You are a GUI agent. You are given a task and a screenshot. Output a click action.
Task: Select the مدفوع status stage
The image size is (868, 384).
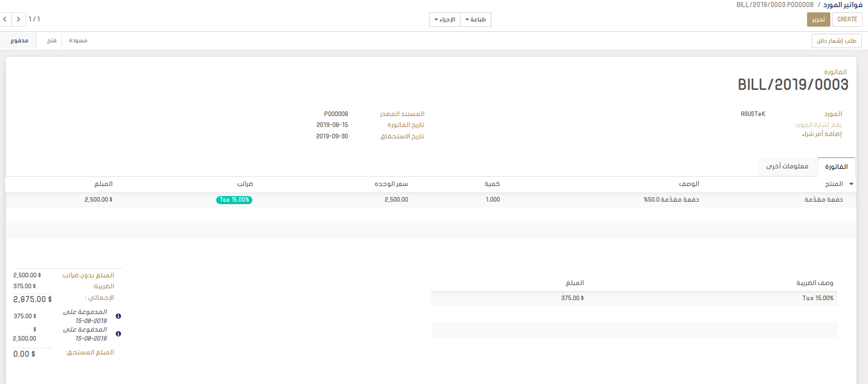[20, 41]
